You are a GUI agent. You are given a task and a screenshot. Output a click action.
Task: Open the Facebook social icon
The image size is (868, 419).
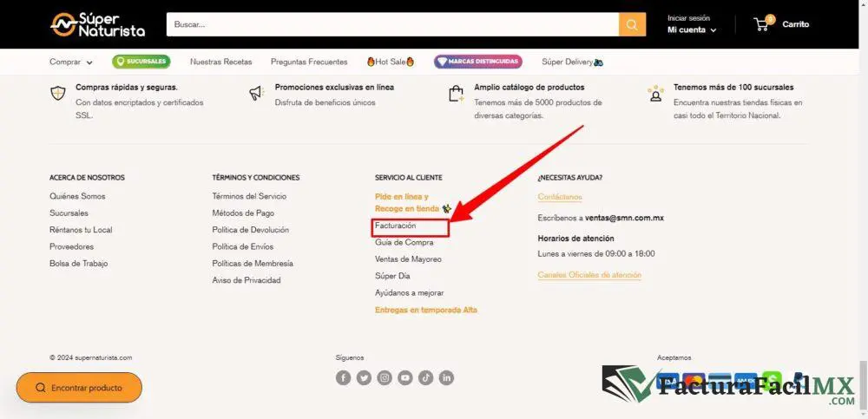point(343,378)
